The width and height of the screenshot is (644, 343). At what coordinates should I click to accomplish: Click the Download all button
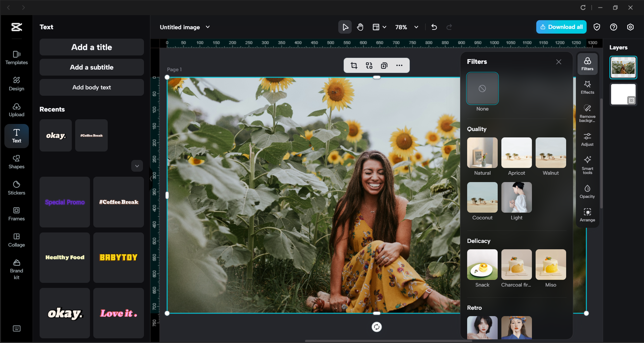click(x=561, y=27)
